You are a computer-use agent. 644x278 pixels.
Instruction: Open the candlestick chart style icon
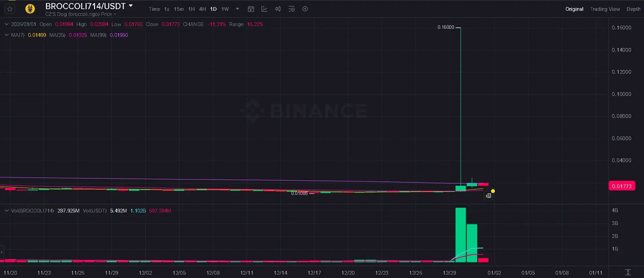pos(278,9)
